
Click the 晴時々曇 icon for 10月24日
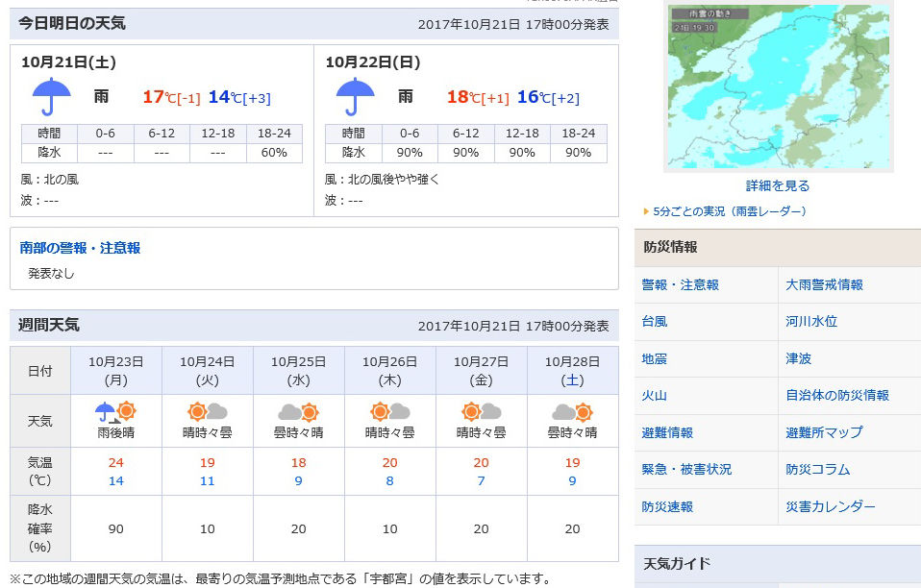point(208,412)
